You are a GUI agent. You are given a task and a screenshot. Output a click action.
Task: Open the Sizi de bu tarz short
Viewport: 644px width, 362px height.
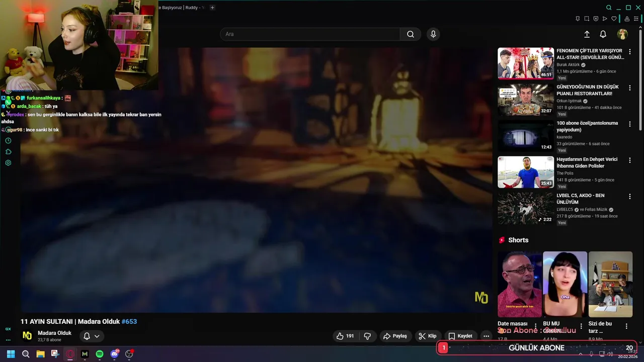coord(610,284)
